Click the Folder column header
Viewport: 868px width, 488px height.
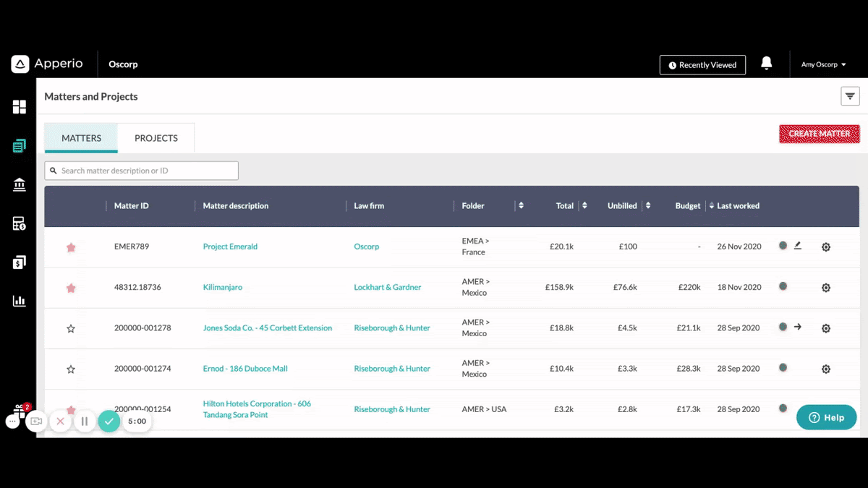point(473,205)
